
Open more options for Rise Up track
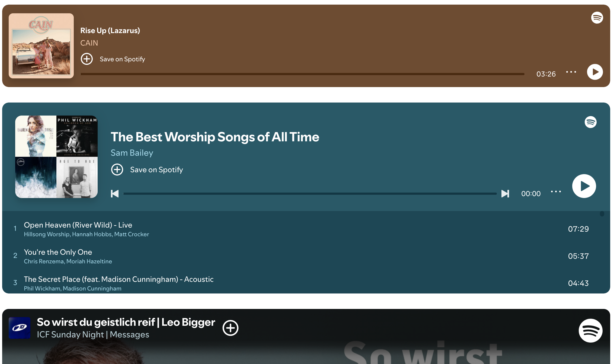571,72
